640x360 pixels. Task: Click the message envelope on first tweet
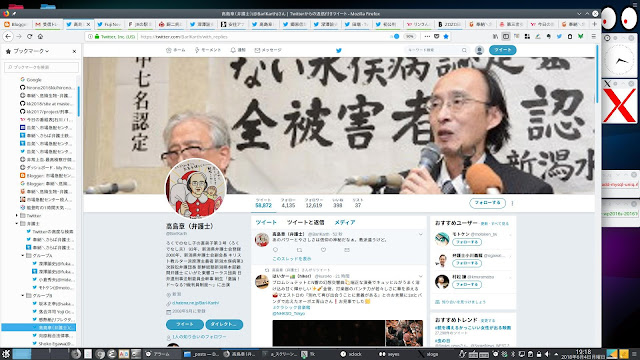tap(347, 250)
